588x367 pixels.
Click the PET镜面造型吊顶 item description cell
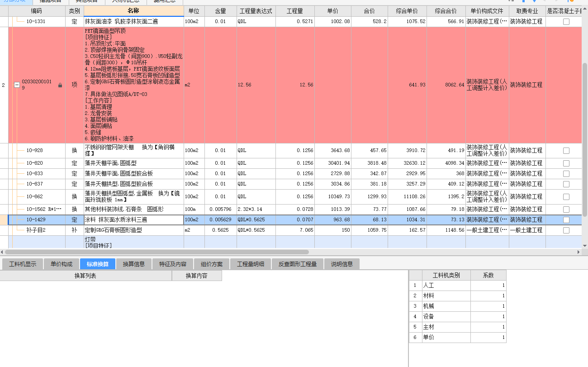tap(134, 85)
